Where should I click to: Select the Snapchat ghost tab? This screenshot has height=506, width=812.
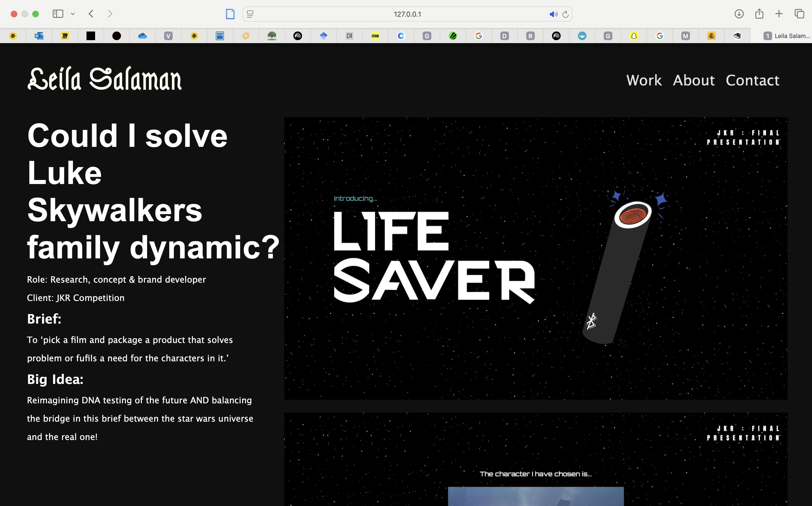[634, 36]
